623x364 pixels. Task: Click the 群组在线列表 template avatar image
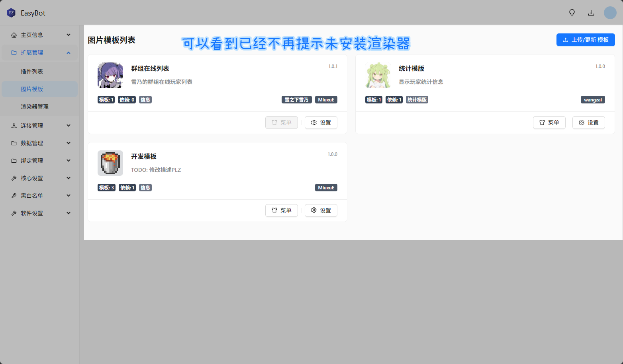(x=110, y=75)
